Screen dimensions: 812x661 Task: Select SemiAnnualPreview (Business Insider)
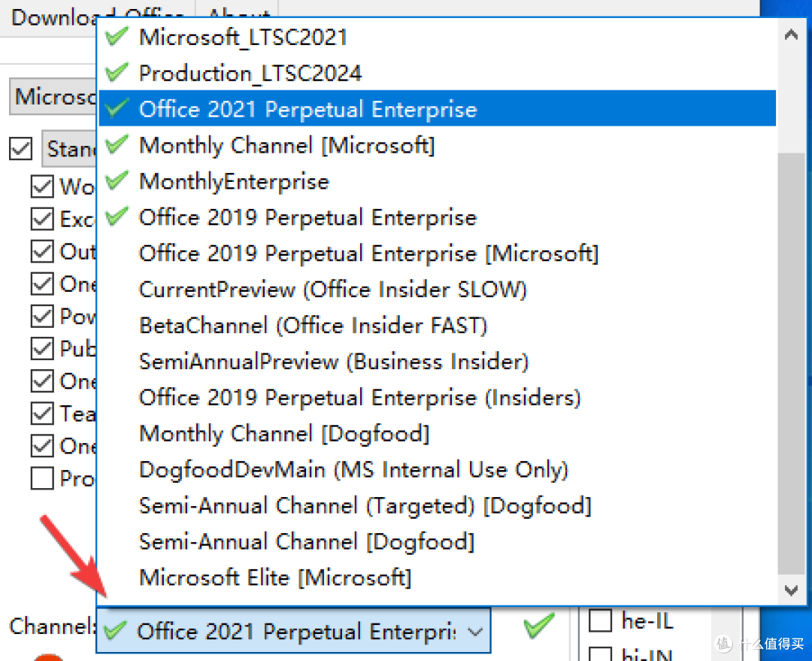pyautogui.click(x=437, y=361)
